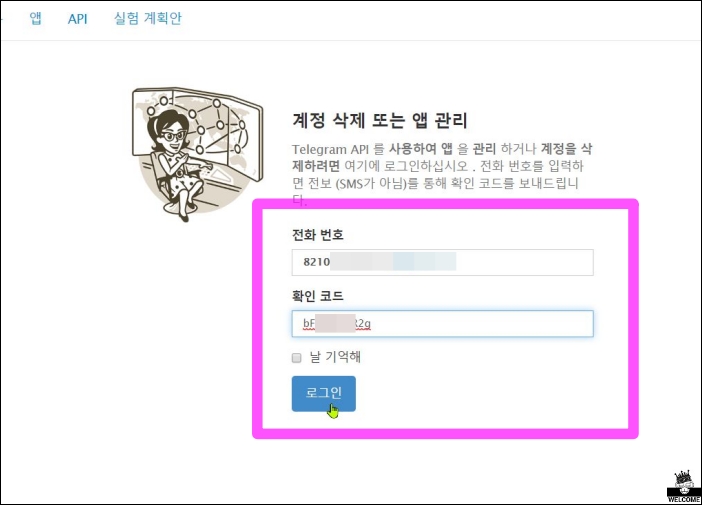Open the API navigation link
The image size is (702, 505).
(77, 19)
